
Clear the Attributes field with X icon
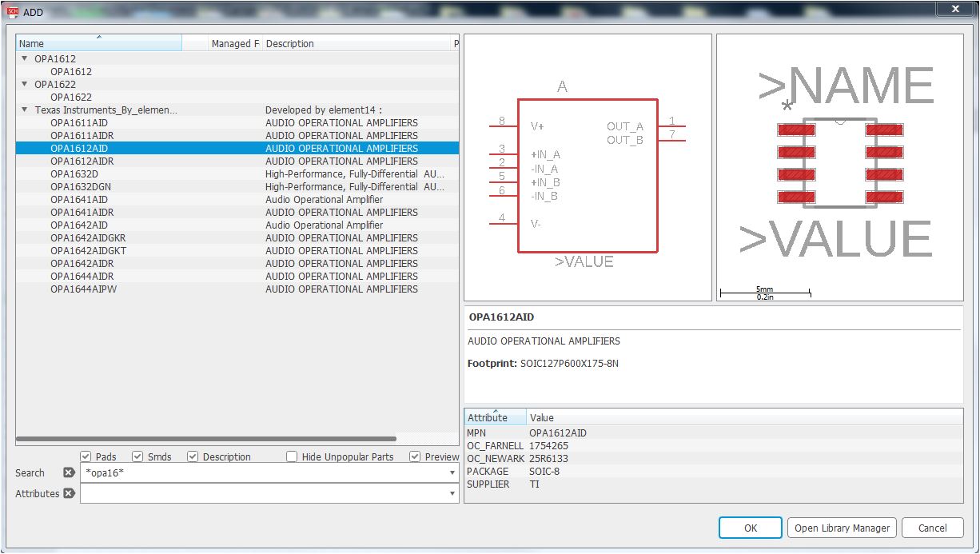[x=69, y=493]
